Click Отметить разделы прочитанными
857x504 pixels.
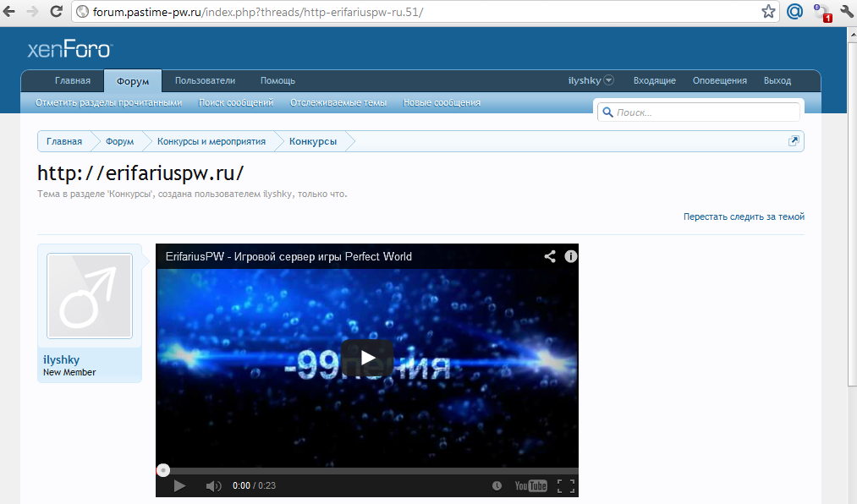point(109,102)
